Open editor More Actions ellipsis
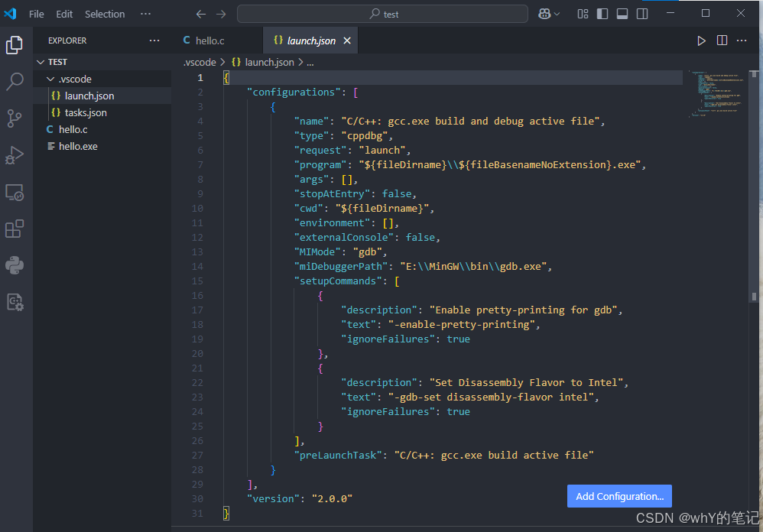This screenshot has height=532, width=763. (742, 41)
